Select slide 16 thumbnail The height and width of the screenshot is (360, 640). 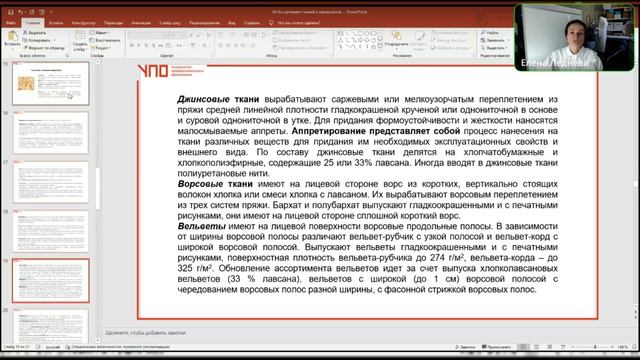click(x=51, y=133)
